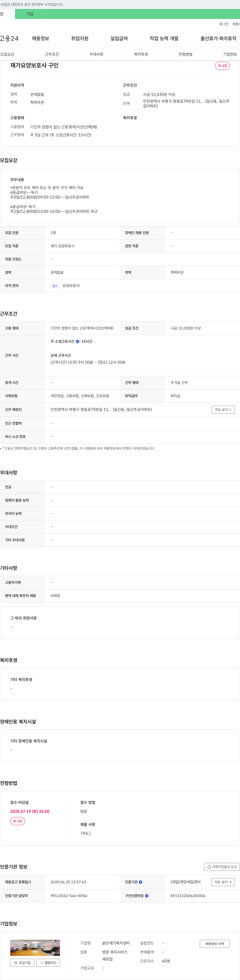This screenshot has width=240, height=980.
Task: Open the 고용24 logo home link
Action: [9, 38]
